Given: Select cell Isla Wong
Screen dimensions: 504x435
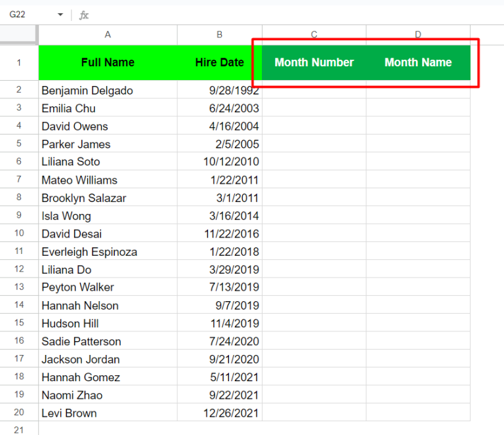Looking at the screenshot, I should 108,215.
